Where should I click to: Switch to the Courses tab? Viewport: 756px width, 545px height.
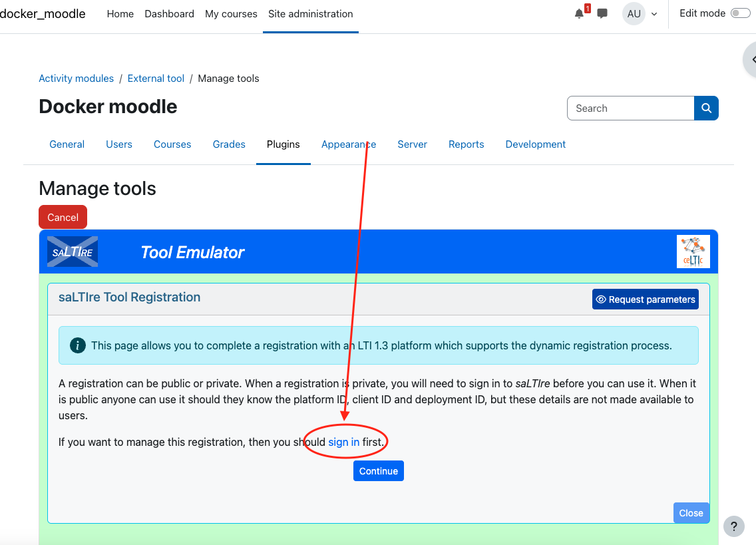pyautogui.click(x=172, y=144)
